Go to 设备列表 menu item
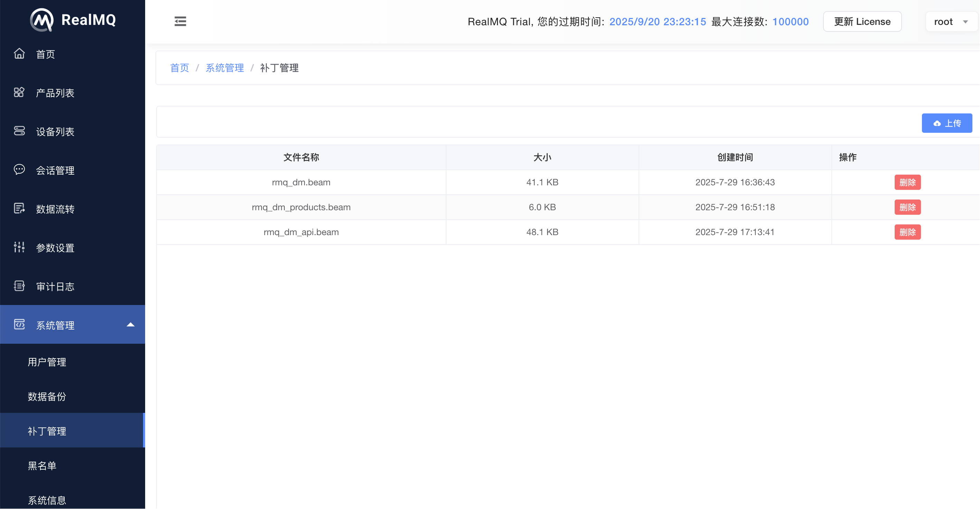Screen dimensions: 980x509 pos(72,132)
